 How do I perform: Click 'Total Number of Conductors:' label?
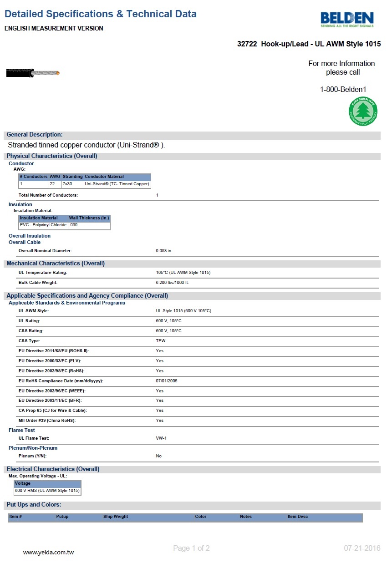coord(48,195)
